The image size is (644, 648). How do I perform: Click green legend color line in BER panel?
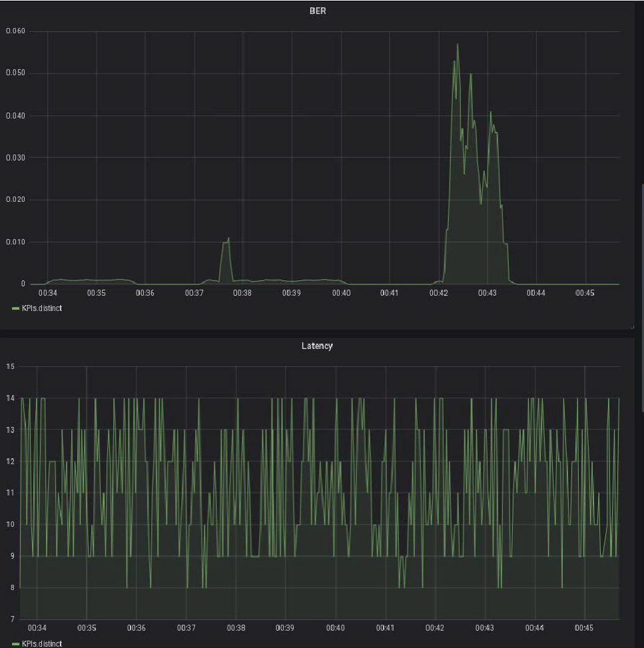(15, 308)
